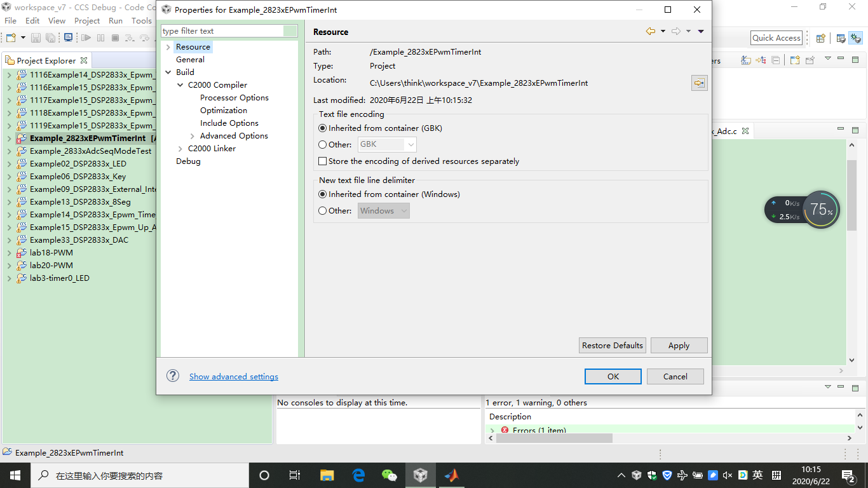Click the editor vertical scrollbar thumb

click(851, 196)
